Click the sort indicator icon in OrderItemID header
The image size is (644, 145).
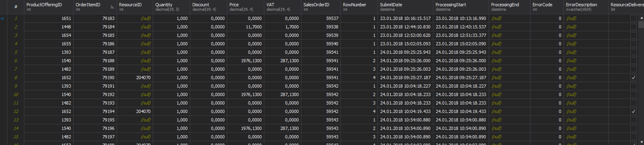(x=112, y=7)
